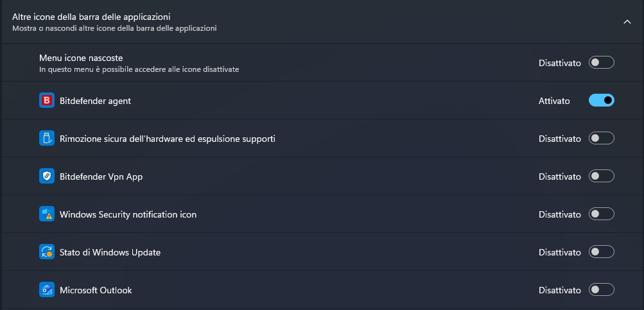Viewport: 644px width, 310px height.
Task: Click the Bitdefender Vpn App shield icon
Action: click(x=47, y=177)
